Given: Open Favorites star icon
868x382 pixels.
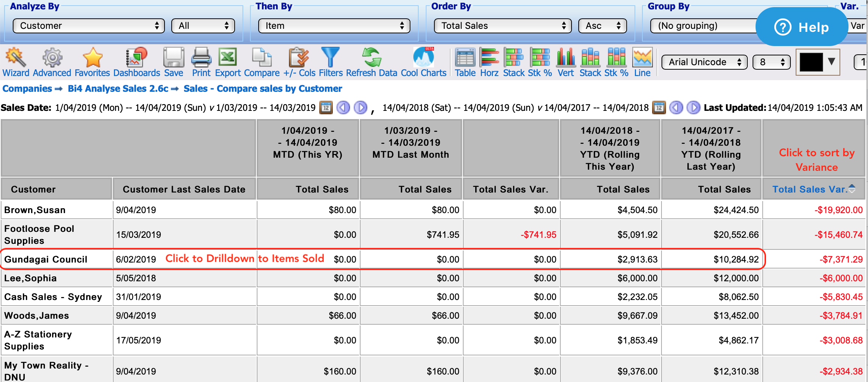Looking at the screenshot, I should point(92,63).
